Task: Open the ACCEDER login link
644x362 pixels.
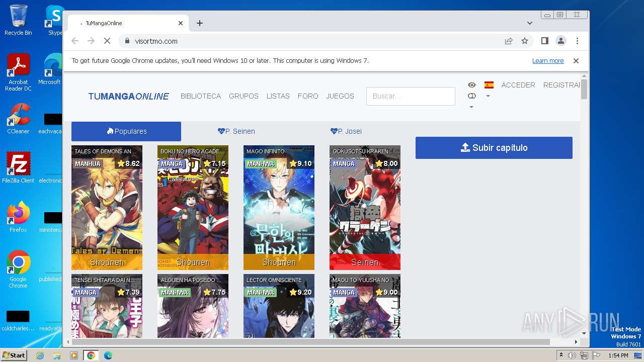Action: (x=518, y=85)
